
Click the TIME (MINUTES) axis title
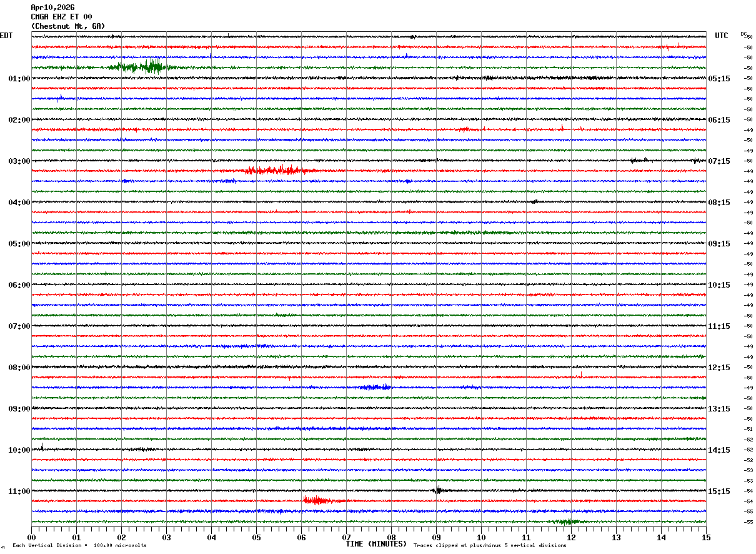point(376,544)
